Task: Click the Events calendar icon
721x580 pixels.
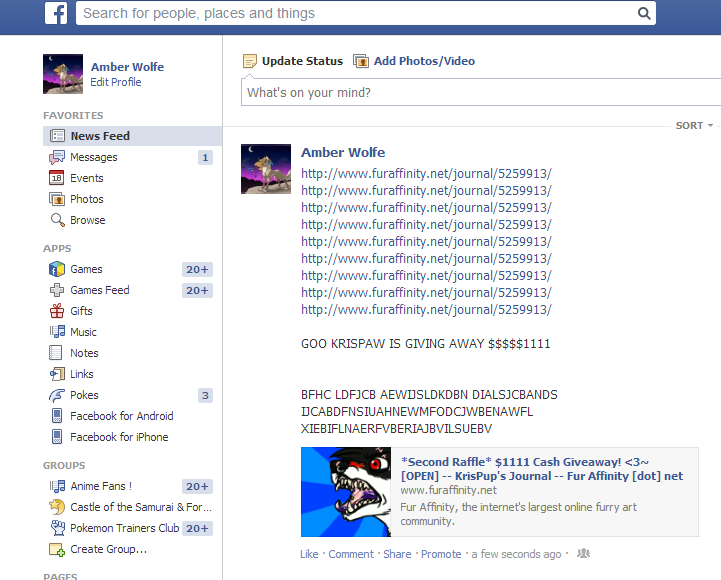Action: 57,178
